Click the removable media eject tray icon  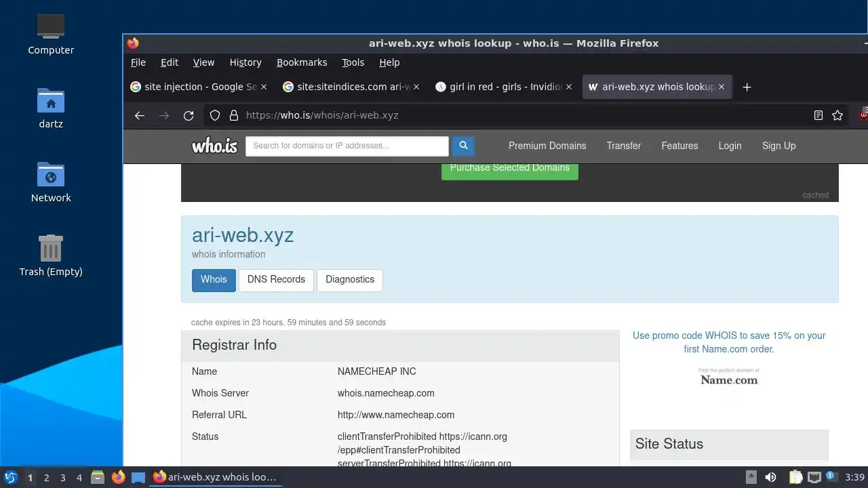point(751,477)
